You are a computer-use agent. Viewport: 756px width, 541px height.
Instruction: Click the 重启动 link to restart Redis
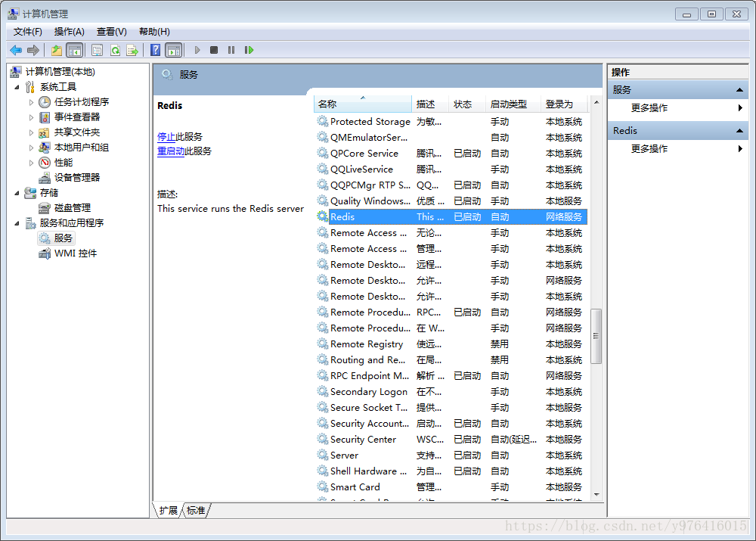click(171, 151)
